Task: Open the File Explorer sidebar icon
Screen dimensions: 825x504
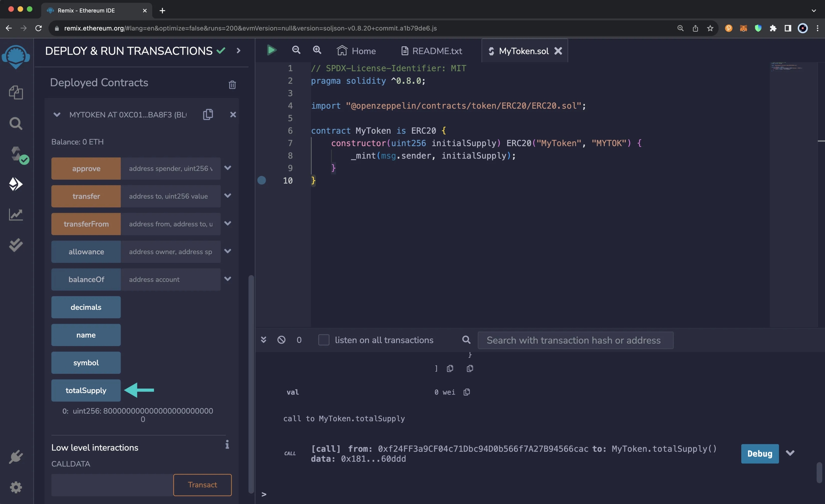Action: [16, 92]
